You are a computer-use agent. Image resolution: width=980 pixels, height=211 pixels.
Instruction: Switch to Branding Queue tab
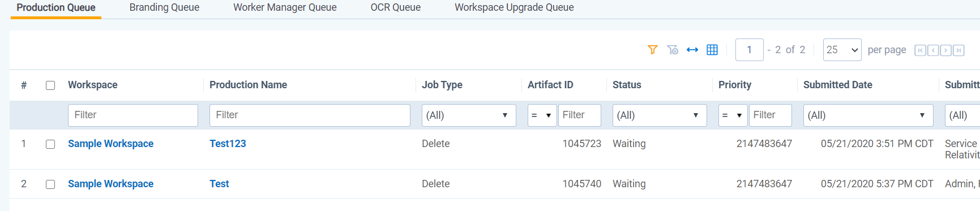(164, 7)
